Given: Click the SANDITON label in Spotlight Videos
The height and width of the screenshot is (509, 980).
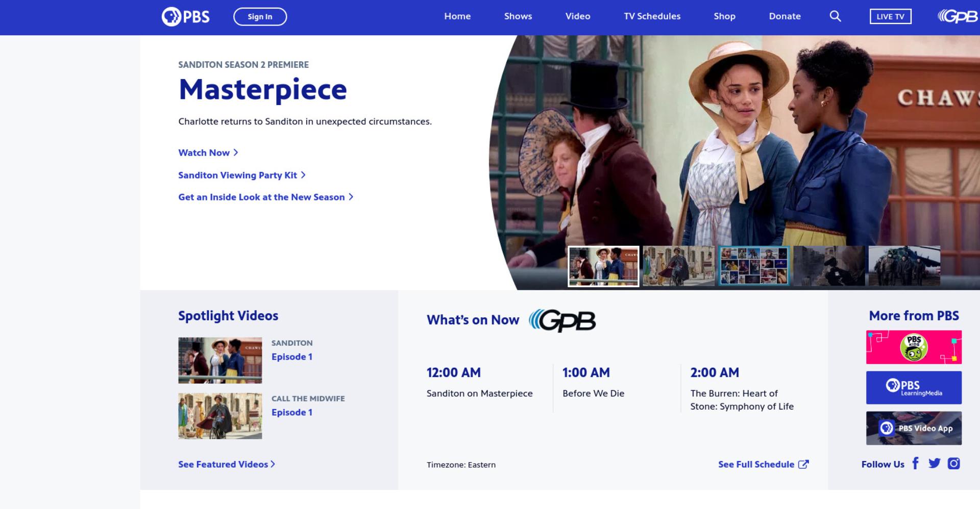Looking at the screenshot, I should click(x=292, y=343).
